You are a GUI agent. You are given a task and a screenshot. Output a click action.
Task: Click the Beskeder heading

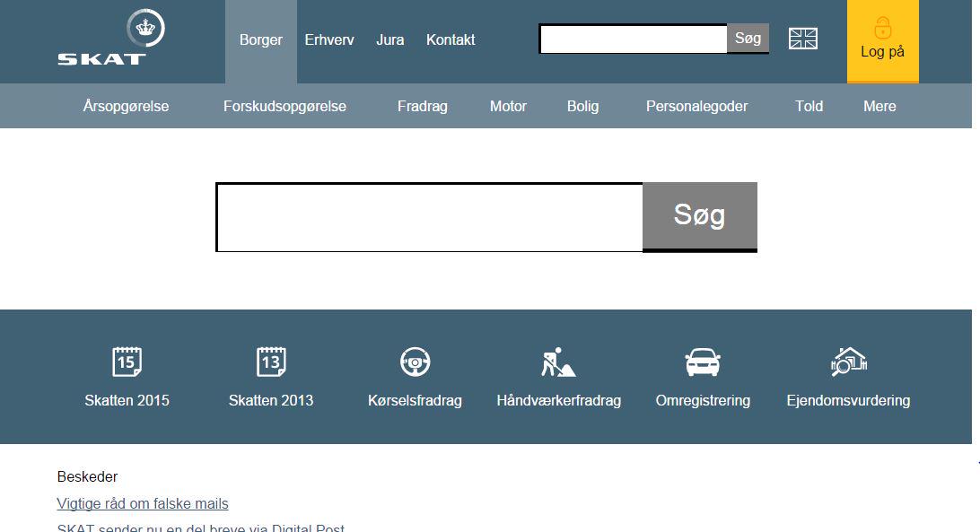pos(88,477)
